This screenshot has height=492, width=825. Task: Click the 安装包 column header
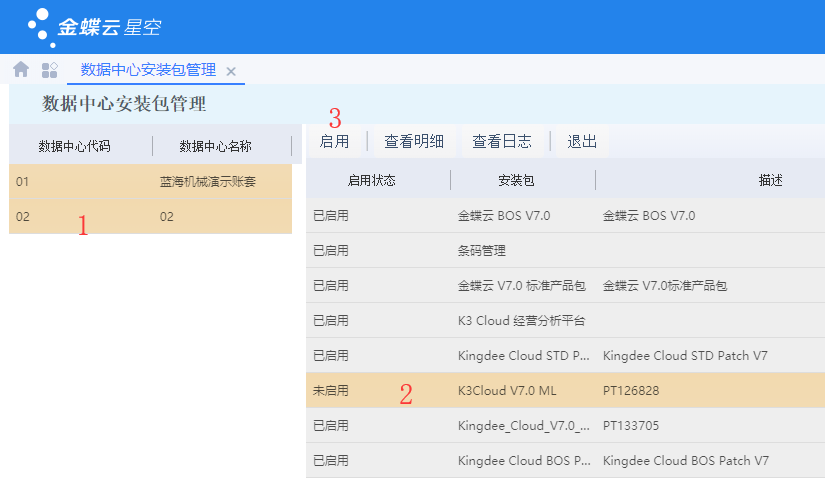(x=516, y=180)
